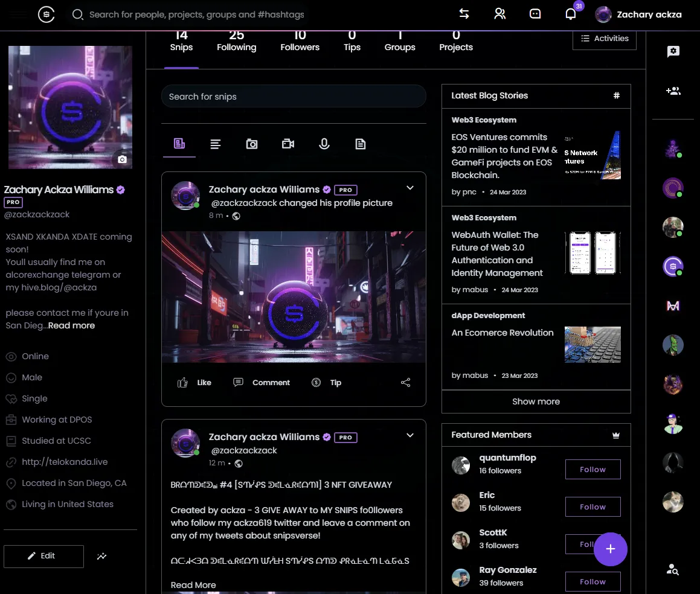Click the search users icon at bottom right
Image resolution: width=700 pixels, height=594 pixels.
(673, 569)
